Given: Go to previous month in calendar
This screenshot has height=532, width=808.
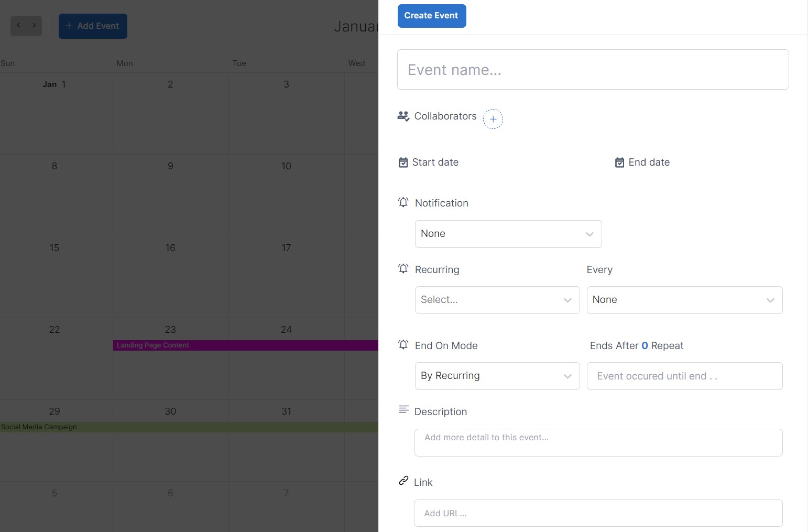Looking at the screenshot, I should pyautogui.click(x=18, y=26).
